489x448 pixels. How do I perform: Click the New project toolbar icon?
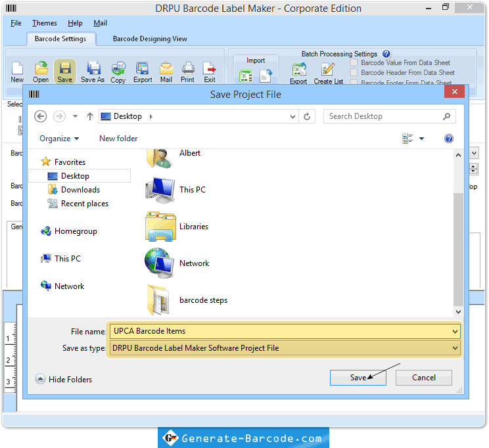point(17,72)
